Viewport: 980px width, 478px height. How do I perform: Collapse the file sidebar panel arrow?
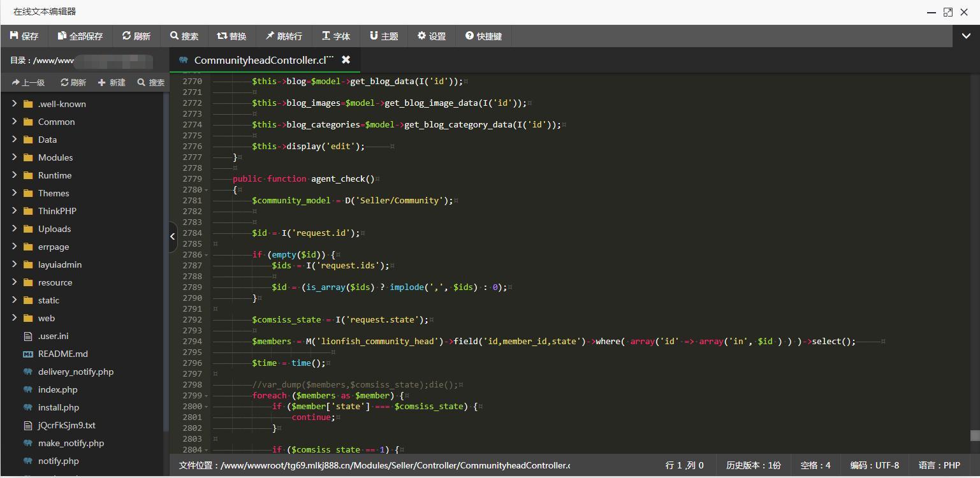coord(172,236)
